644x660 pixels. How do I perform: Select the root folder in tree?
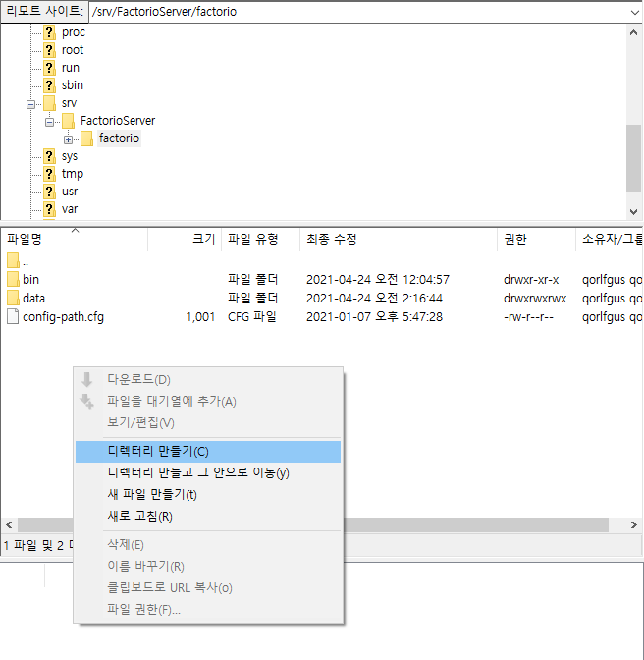[x=73, y=50]
